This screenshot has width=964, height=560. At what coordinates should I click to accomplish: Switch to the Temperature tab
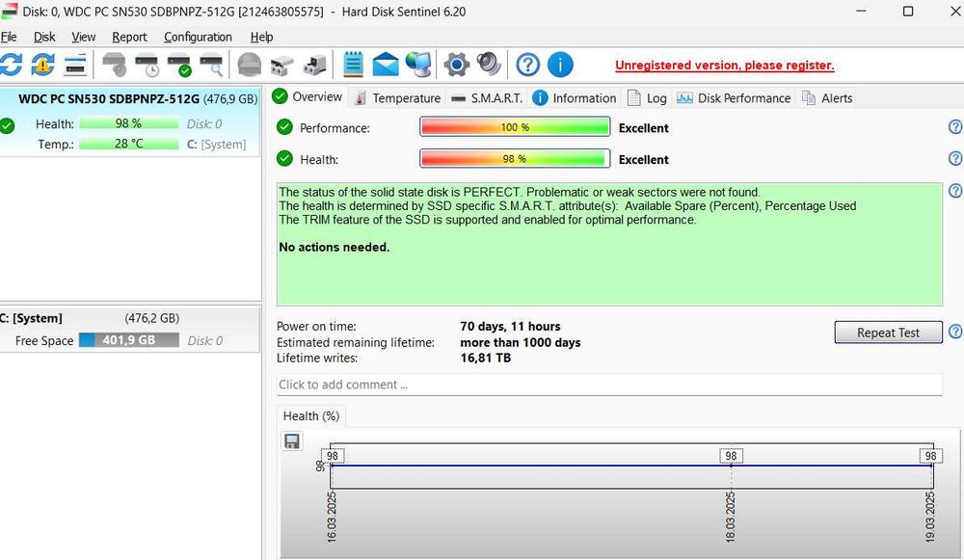[398, 98]
